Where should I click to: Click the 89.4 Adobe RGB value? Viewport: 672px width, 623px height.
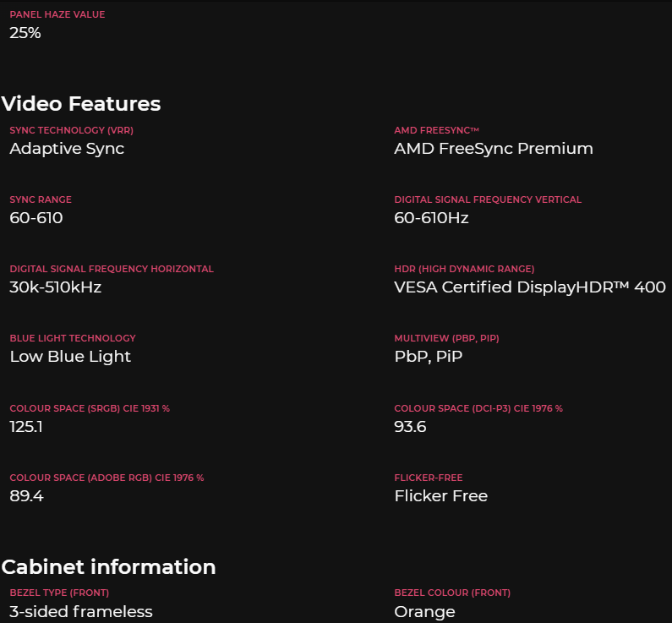click(x=26, y=496)
